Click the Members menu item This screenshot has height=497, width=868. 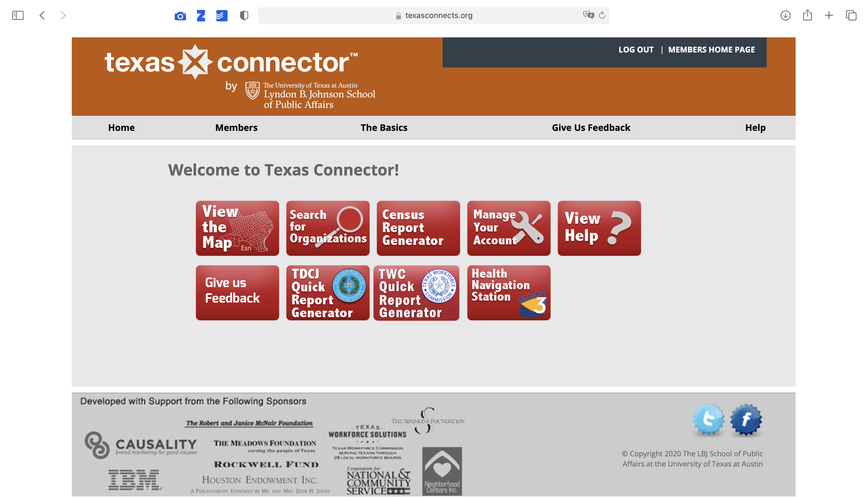[x=236, y=127]
